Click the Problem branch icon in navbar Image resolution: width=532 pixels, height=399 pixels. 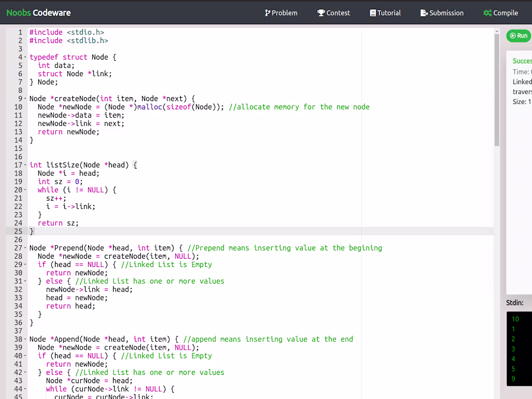(266, 13)
